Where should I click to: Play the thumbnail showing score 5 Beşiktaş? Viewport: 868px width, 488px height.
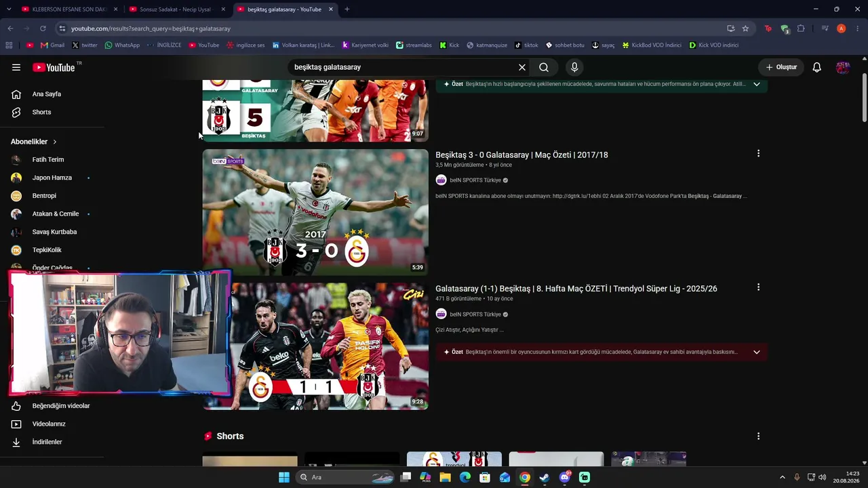pos(315,110)
